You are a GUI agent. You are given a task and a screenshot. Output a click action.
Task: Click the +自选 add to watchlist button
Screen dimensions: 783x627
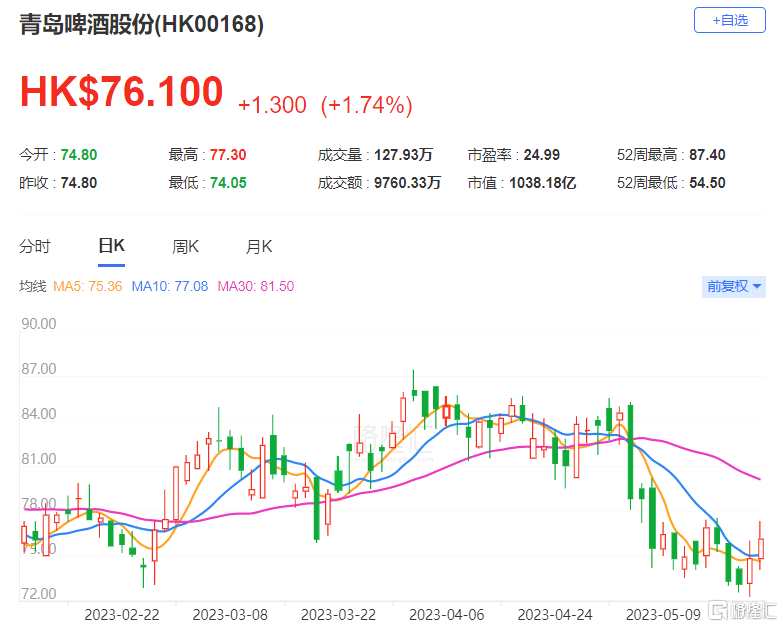pyautogui.click(x=730, y=20)
